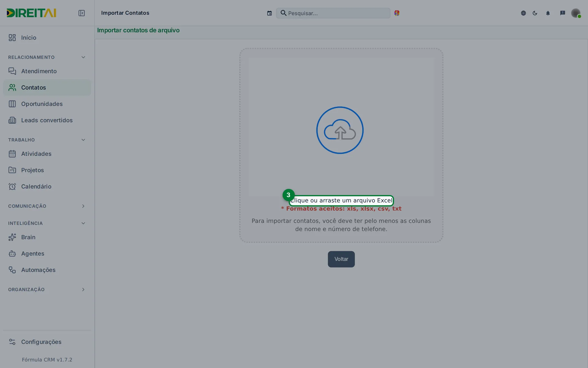Viewport: 588px width, 368px height.
Task: Open Atendimento in the sidebar
Action: click(x=47, y=71)
